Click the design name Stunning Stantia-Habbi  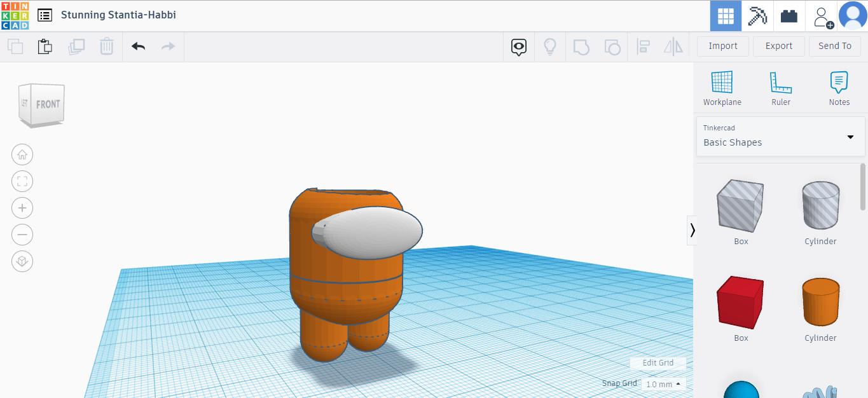pos(118,15)
